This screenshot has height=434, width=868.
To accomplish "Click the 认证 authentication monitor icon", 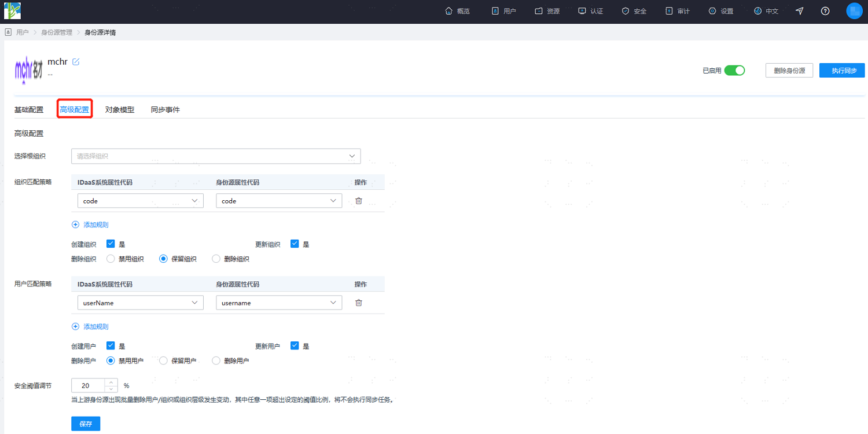I will click(x=582, y=11).
